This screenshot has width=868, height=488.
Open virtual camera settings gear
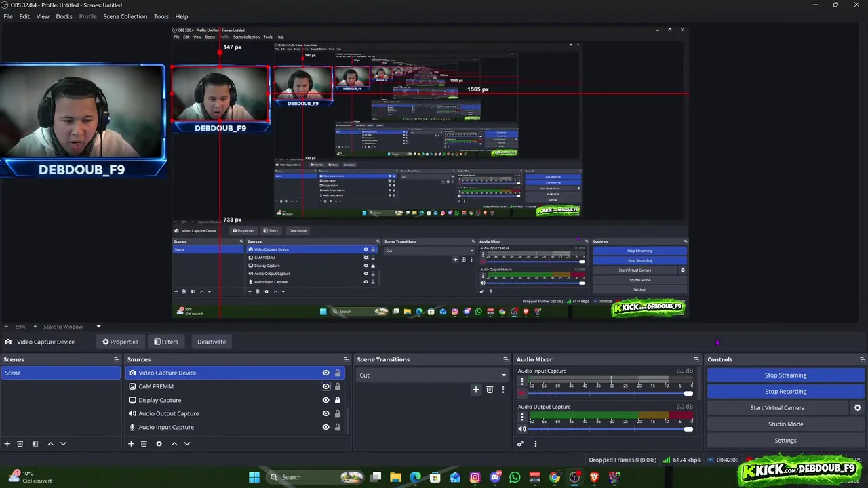tap(857, 407)
